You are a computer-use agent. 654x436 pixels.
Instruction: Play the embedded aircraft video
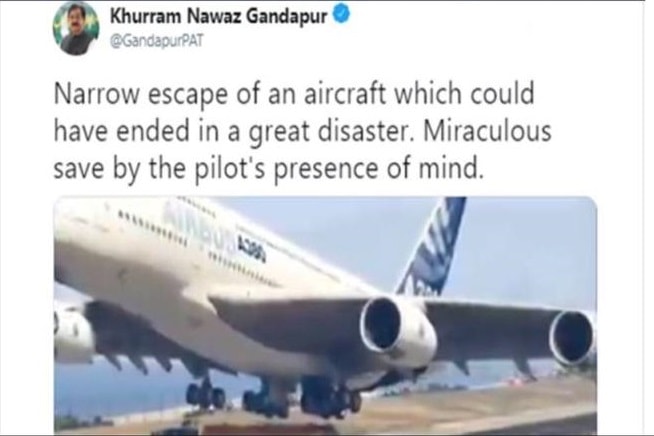(325, 315)
